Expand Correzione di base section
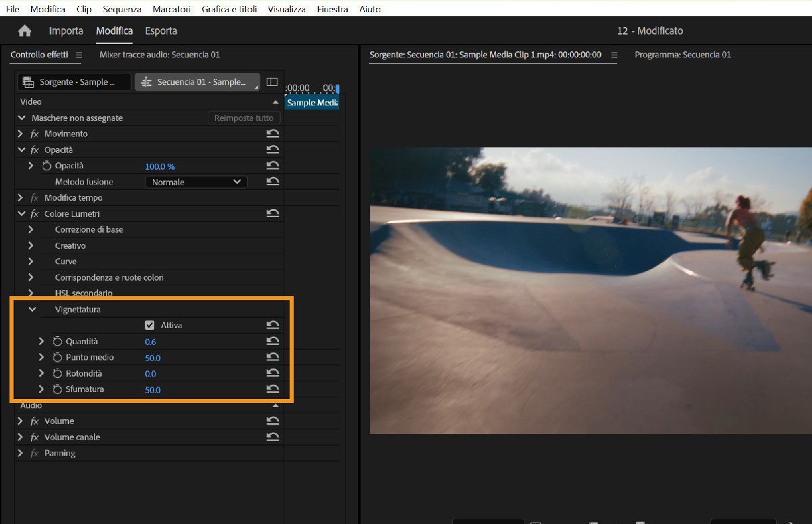812x524 pixels. tap(31, 230)
